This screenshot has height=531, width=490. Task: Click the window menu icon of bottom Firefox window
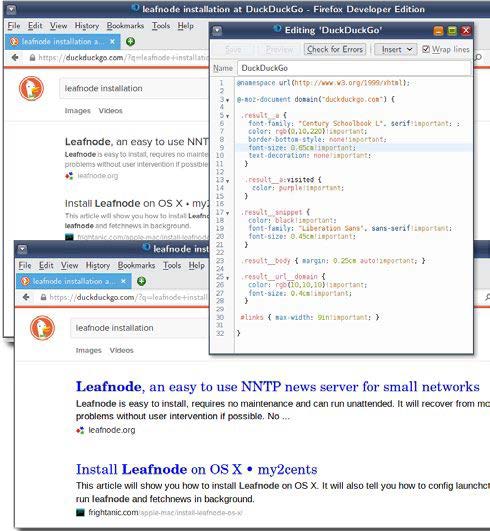(22, 249)
